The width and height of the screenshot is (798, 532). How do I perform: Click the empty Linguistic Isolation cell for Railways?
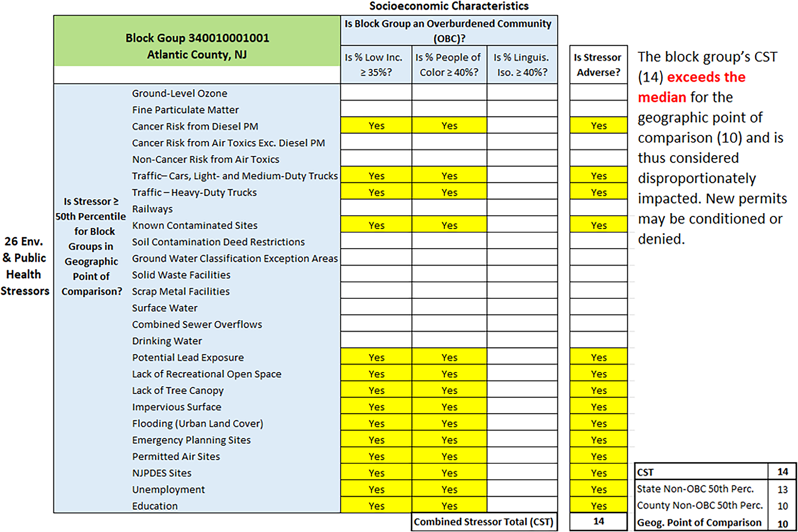tap(522, 208)
